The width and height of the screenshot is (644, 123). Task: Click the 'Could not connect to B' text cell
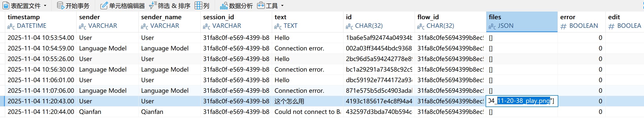tap(307, 112)
